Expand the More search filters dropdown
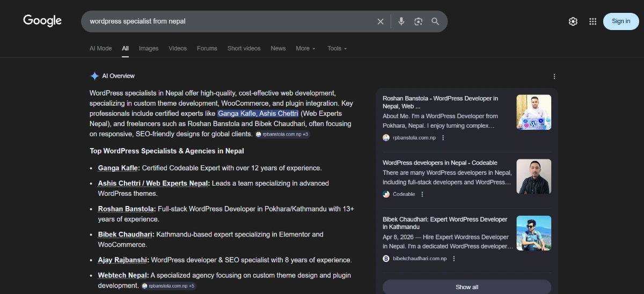644x294 pixels. 305,48
